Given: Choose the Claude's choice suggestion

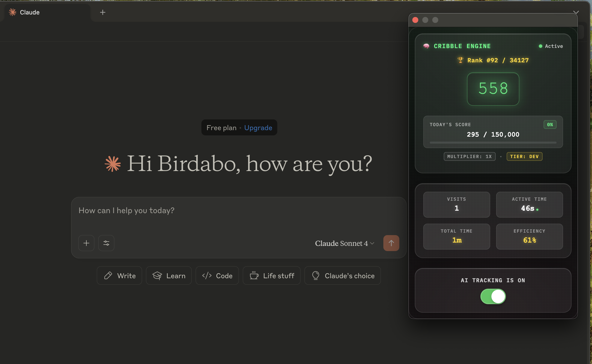Looking at the screenshot, I should (x=342, y=275).
